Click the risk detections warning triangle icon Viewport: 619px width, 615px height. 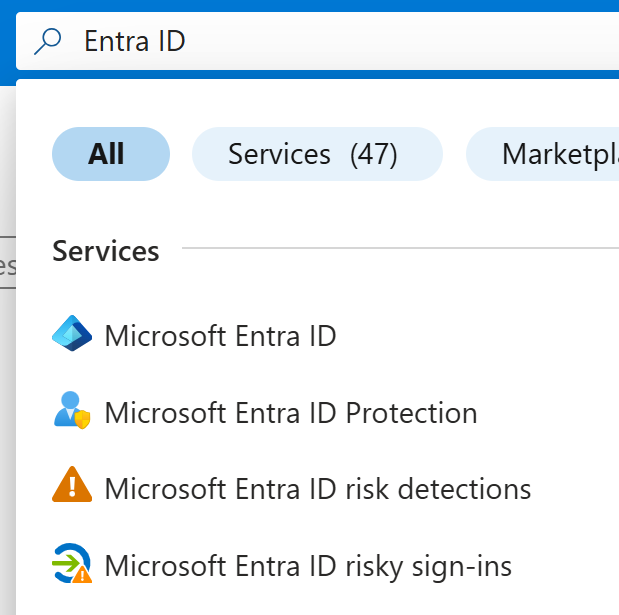[71, 489]
